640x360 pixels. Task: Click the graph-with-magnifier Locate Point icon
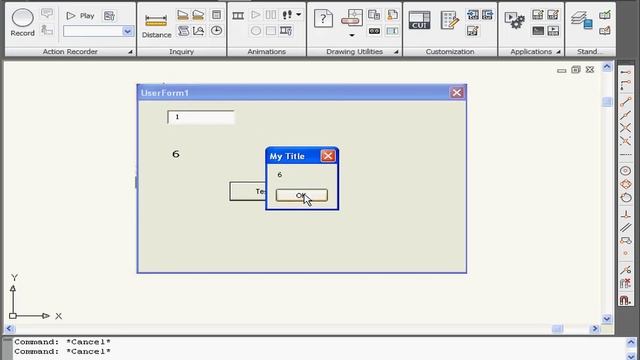(x=199, y=31)
